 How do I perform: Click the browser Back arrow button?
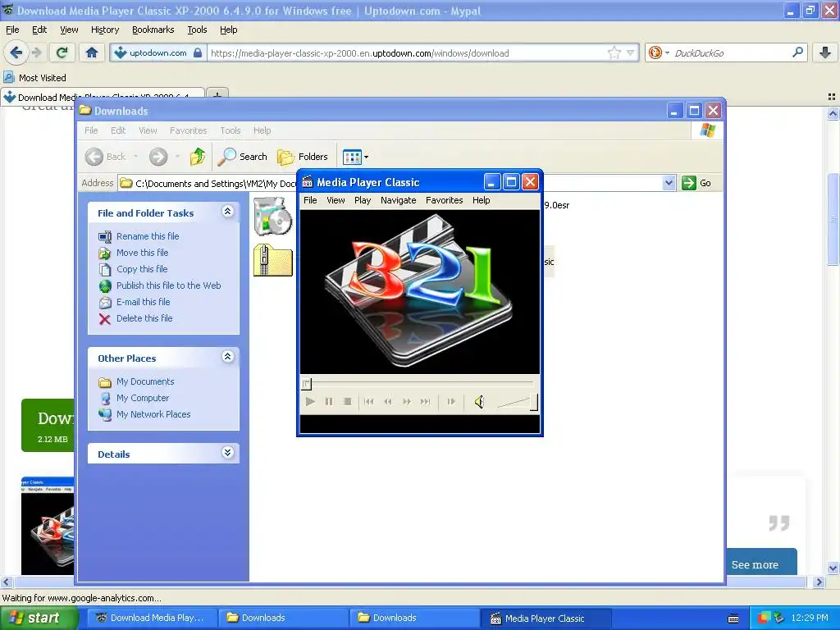[16, 52]
